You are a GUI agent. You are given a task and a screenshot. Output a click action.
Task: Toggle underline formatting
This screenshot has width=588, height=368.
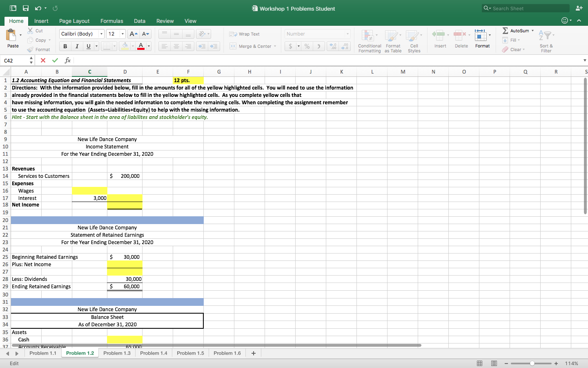88,46
